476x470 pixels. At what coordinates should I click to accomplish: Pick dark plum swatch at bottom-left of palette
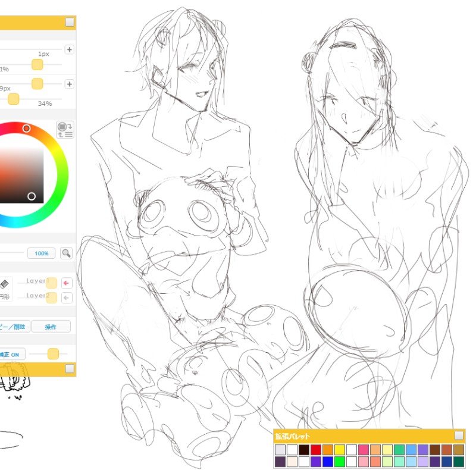280,462
